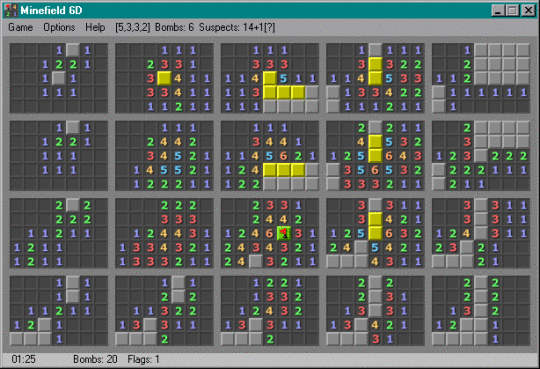
Task: Reveal yellow cell between 4 and 5, top-row fourth board
Action: (x=375, y=78)
